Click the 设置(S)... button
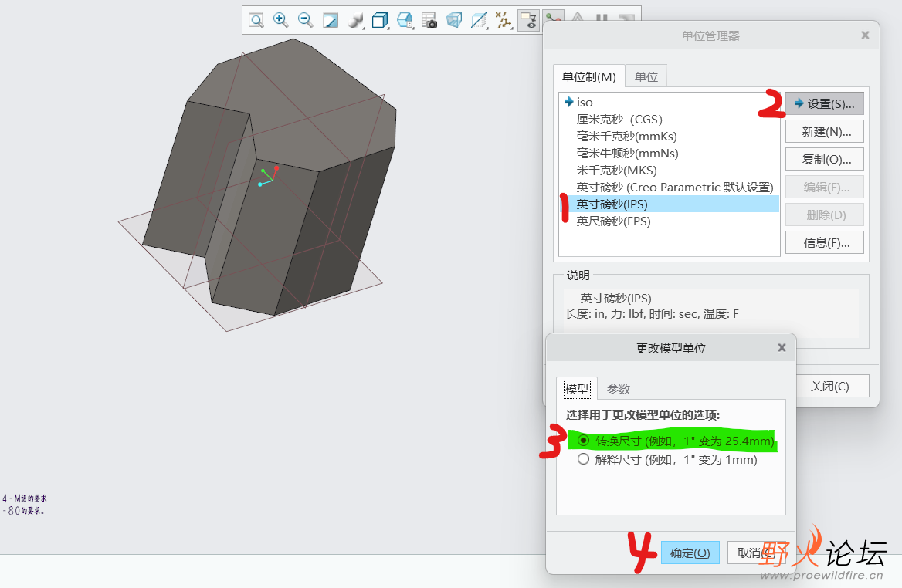902x588 pixels. 824,103
